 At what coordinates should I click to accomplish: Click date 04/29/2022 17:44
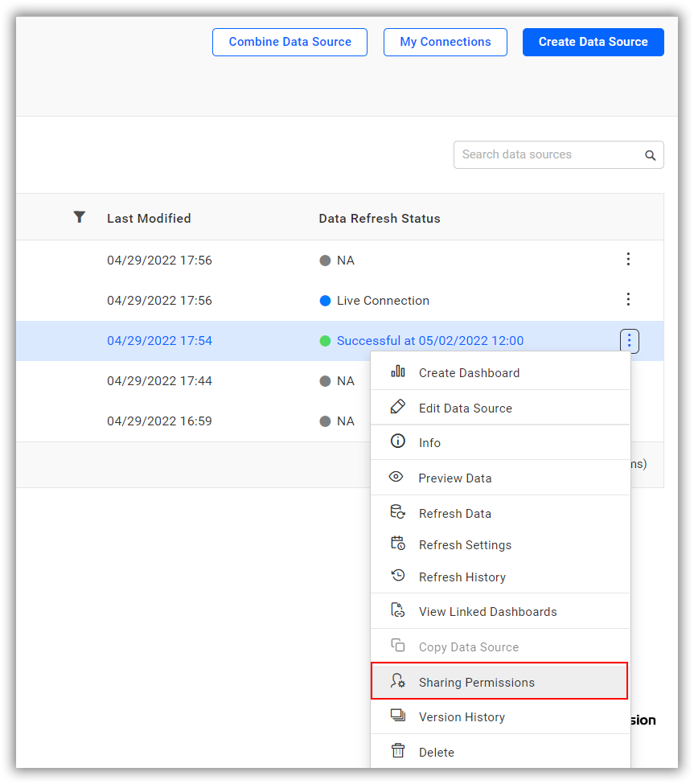[x=159, y=381]
